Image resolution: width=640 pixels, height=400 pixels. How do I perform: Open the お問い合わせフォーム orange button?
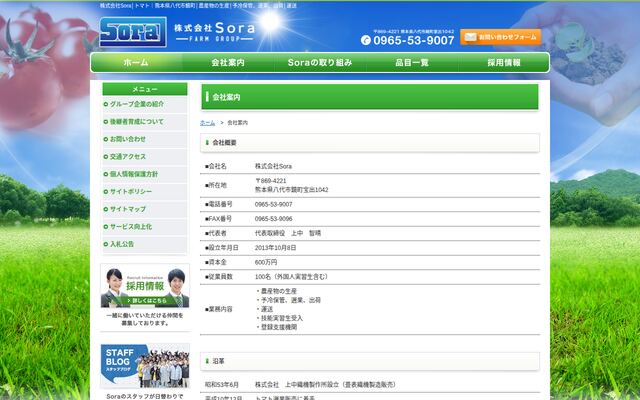point(501,37)
